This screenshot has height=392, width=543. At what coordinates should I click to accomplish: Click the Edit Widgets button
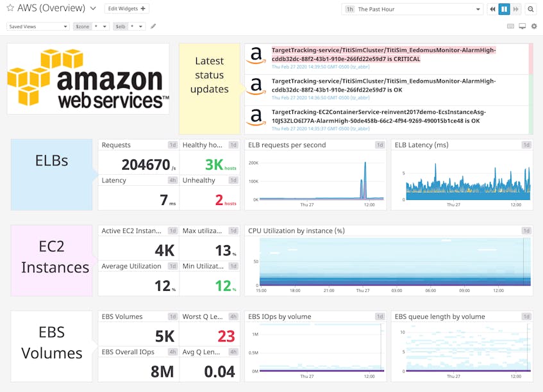tap(127, 9)
